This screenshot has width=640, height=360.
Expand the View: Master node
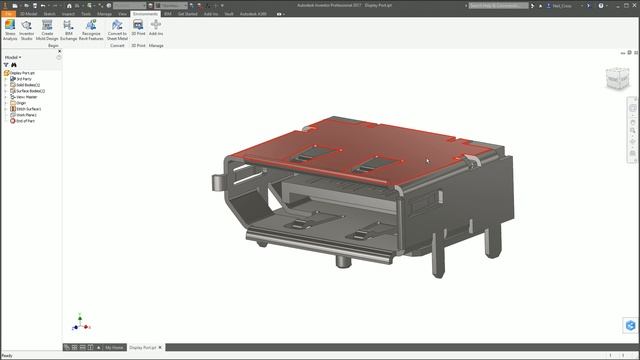[6, 97]
